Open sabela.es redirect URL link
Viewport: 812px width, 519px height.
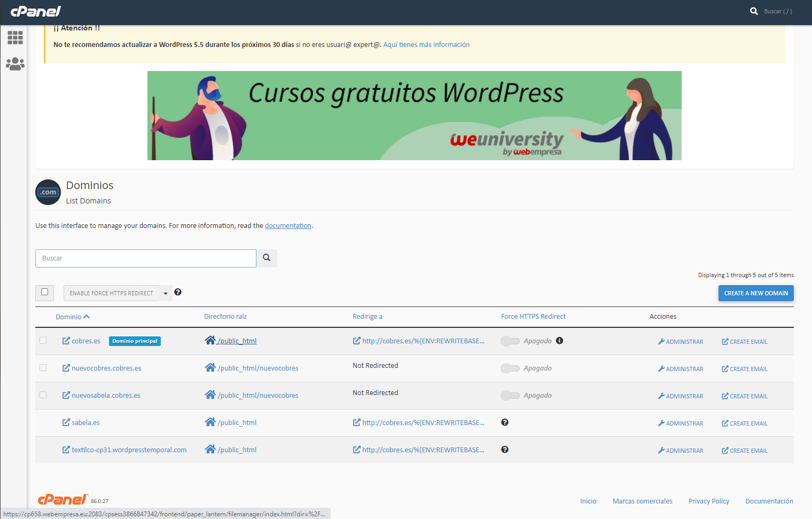[x=423, y=422]
